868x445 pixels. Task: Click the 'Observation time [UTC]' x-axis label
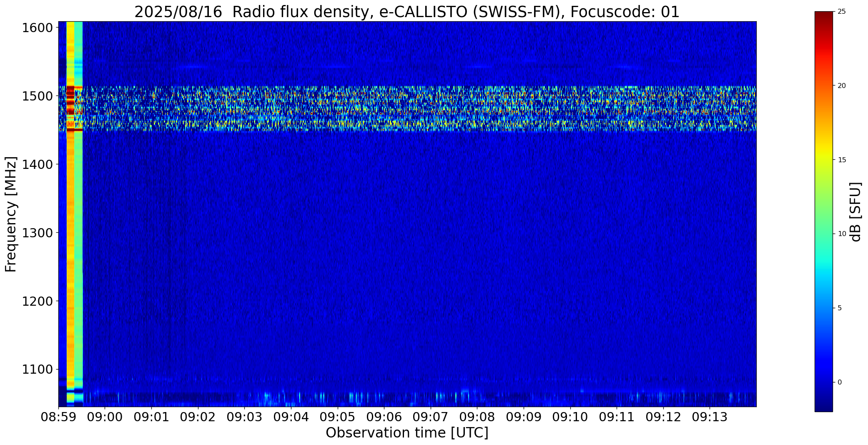[407, 433]
